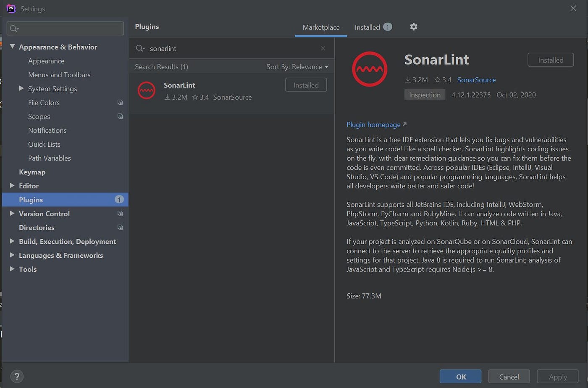Viewport: 588px width, 388px height.
Task: Click the PhpStorm logo in the title bar
Action: [x=11, y=8]
